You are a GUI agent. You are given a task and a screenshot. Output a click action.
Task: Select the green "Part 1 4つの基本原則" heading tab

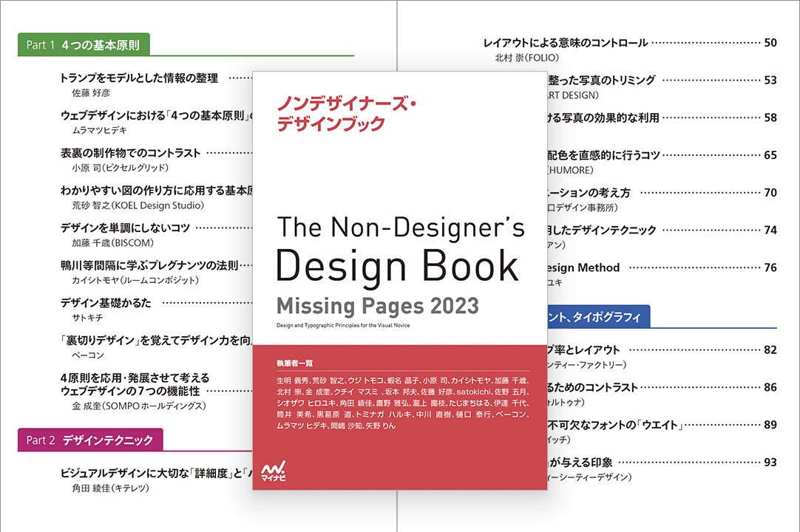(84, 45)
